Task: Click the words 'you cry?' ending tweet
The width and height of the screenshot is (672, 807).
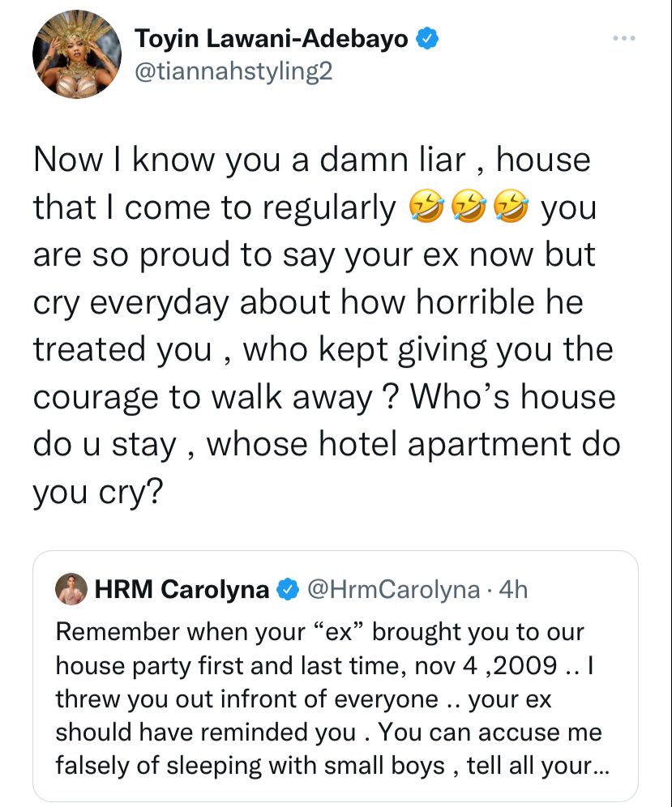Action: click(x=98, y=493)
